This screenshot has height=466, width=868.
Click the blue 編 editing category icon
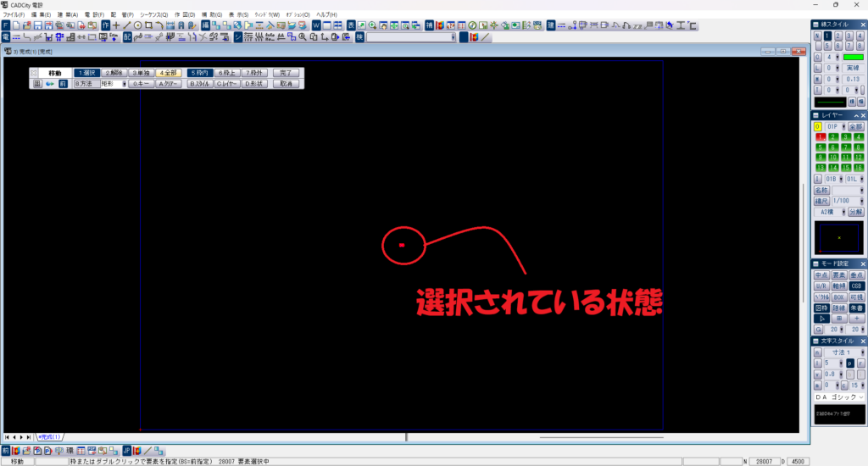(205, 25)
